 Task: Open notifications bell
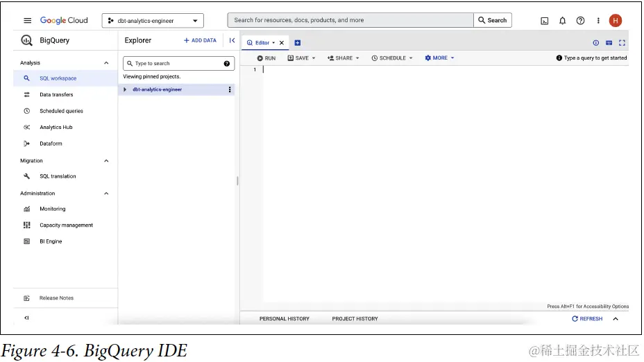pos(562,21)
